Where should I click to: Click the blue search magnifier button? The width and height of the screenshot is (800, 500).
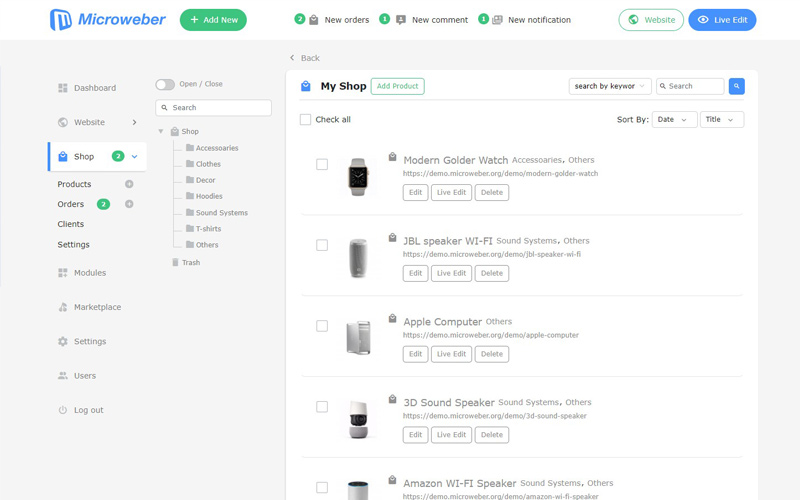coord(737,86)
